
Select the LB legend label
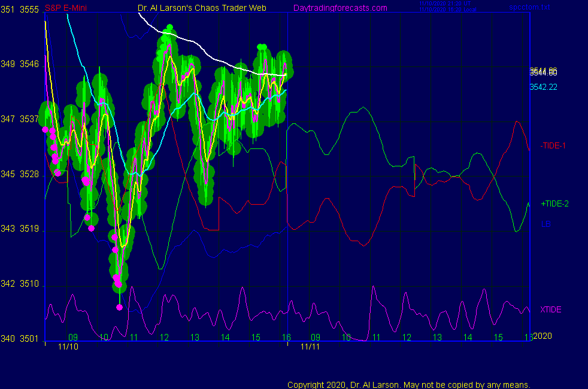pyautogui.click(x=545, y=224)
